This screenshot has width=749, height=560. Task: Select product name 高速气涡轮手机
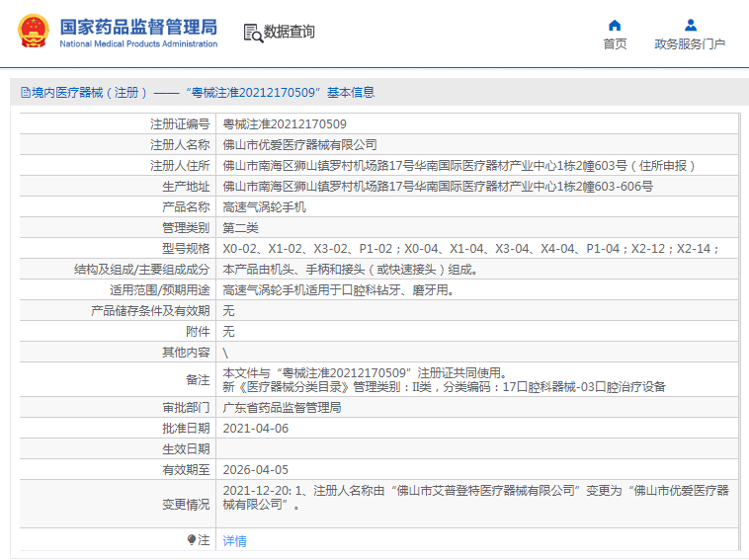point(264,207)
